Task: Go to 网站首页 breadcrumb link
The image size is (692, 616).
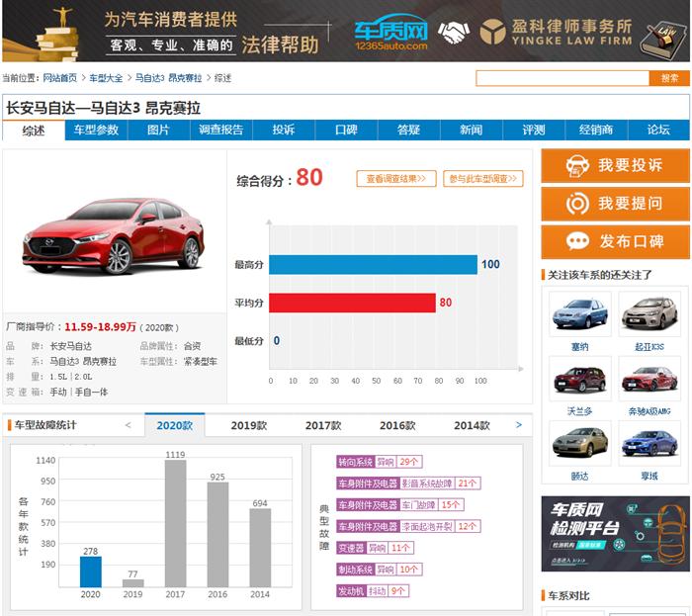Action: 60,78
